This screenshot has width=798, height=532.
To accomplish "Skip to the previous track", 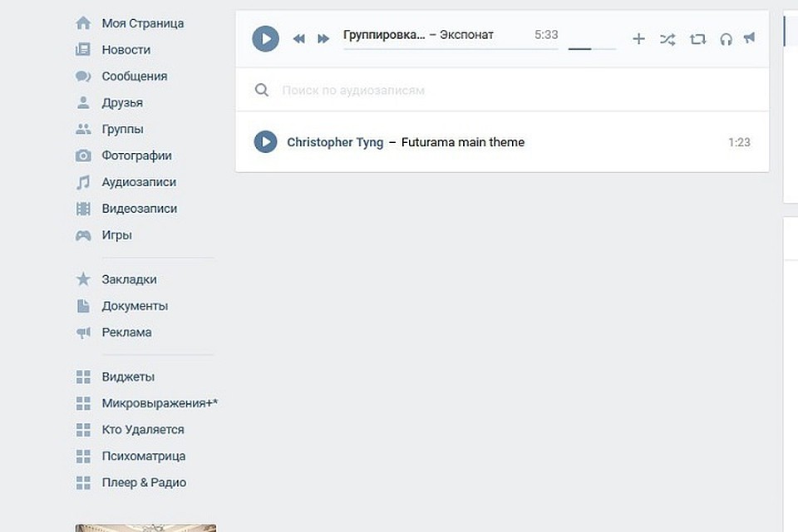I will point(299,39).
